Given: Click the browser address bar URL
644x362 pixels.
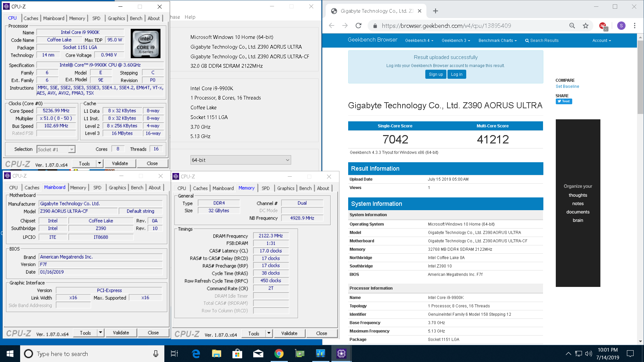Looking at the screenshot, I should [x=446, y=26].
